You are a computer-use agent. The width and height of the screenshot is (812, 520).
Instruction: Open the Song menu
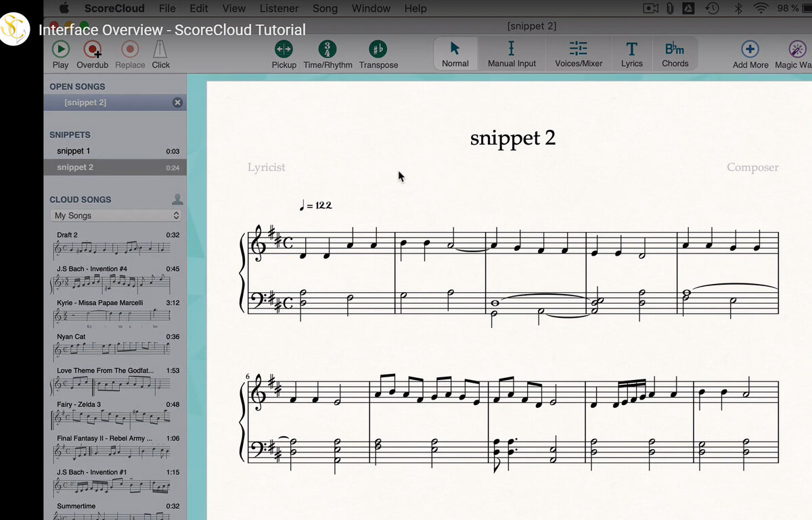[x=325, y=8]
